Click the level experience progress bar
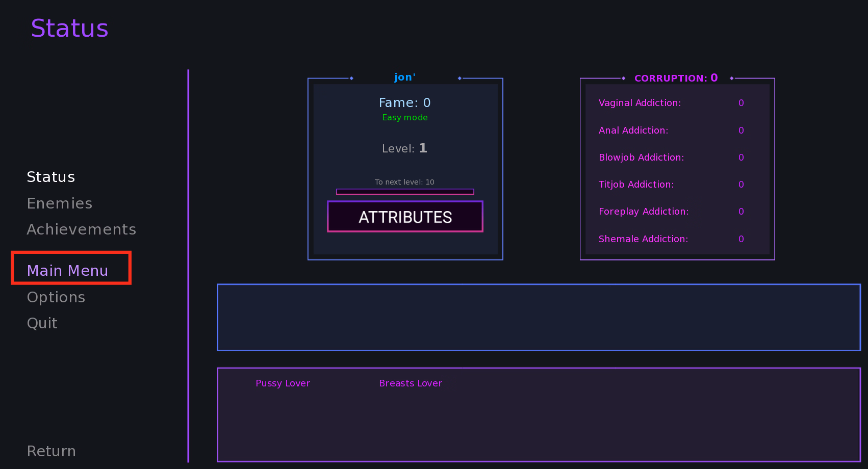Screen dimensions: 868x469 click(405, 192)
